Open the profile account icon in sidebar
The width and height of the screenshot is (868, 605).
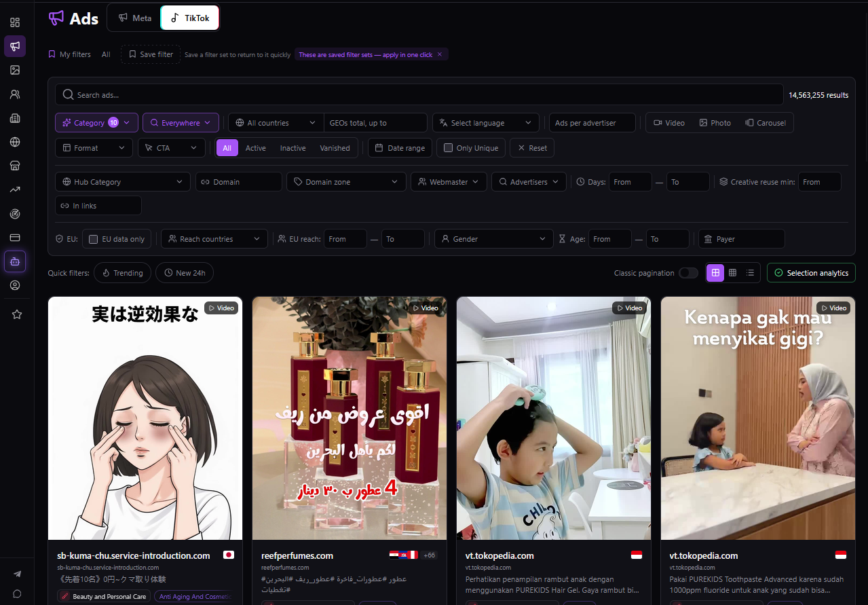click(15, 285)
